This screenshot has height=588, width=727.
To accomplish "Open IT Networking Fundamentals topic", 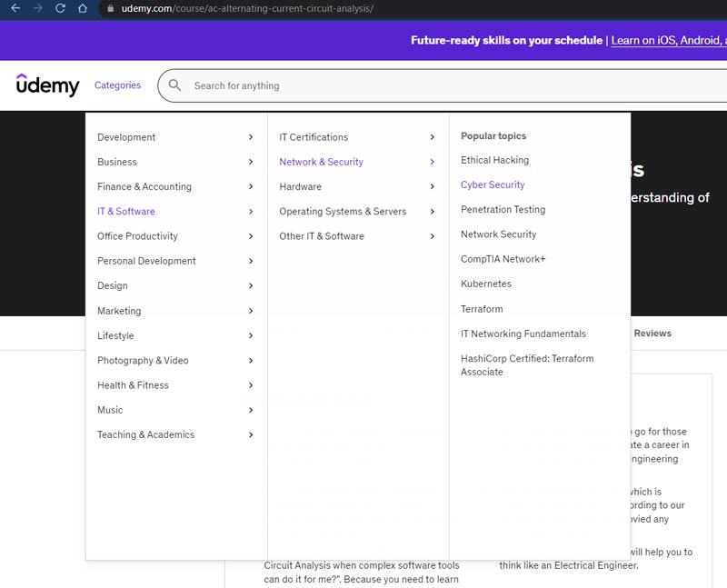I will click(x=523, y=334).
